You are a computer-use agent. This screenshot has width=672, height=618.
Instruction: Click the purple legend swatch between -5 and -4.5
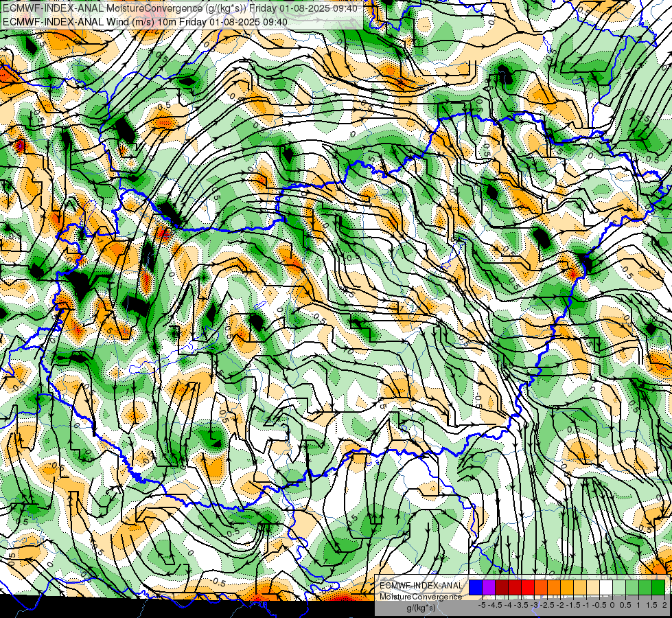(489, 588)
